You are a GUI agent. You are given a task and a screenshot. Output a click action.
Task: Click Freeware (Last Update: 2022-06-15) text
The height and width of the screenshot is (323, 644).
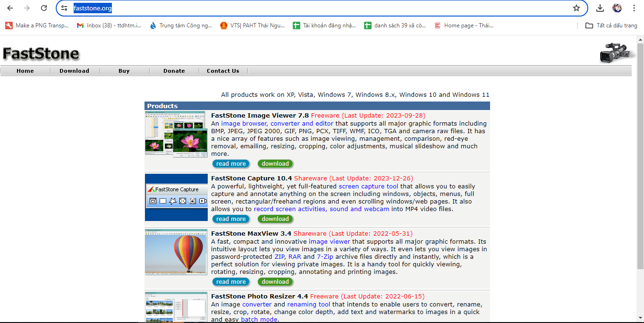(x=367, y=297)
